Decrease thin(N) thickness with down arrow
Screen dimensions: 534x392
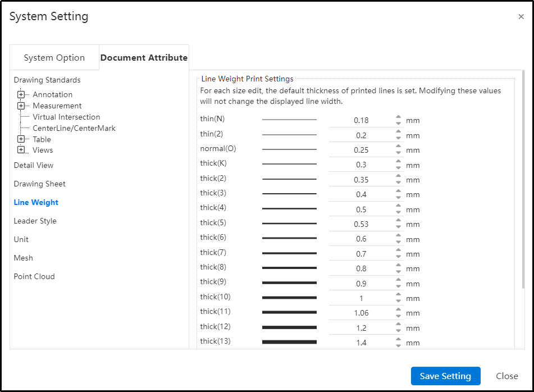click(x=399, y=124)
